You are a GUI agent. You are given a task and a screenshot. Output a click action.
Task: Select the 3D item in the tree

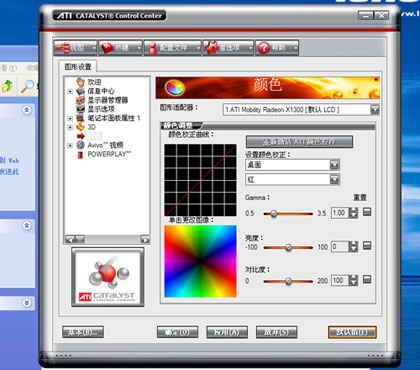click(92, 127)
